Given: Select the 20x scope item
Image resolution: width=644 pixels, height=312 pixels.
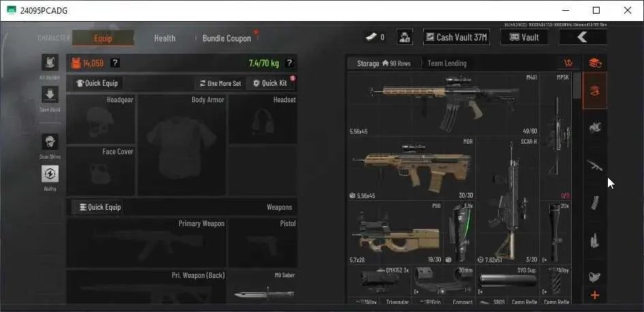Looking at the screenshot, I should (x=555, y=232).
